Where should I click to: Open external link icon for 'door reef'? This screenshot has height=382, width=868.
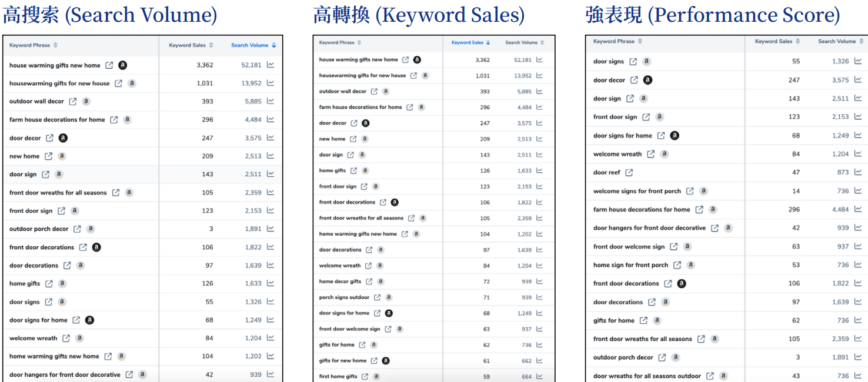click(x=629, y=173)
